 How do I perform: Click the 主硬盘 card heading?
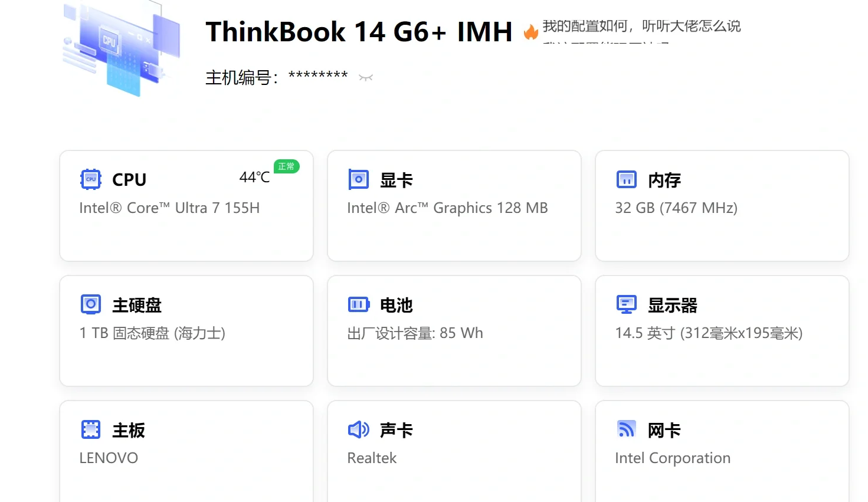pyautogui.click(x=137, y=305)
